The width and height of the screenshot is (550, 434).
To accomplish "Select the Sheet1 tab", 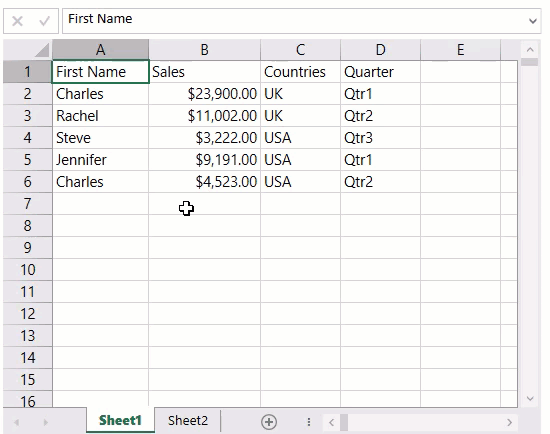I will 120,420.
